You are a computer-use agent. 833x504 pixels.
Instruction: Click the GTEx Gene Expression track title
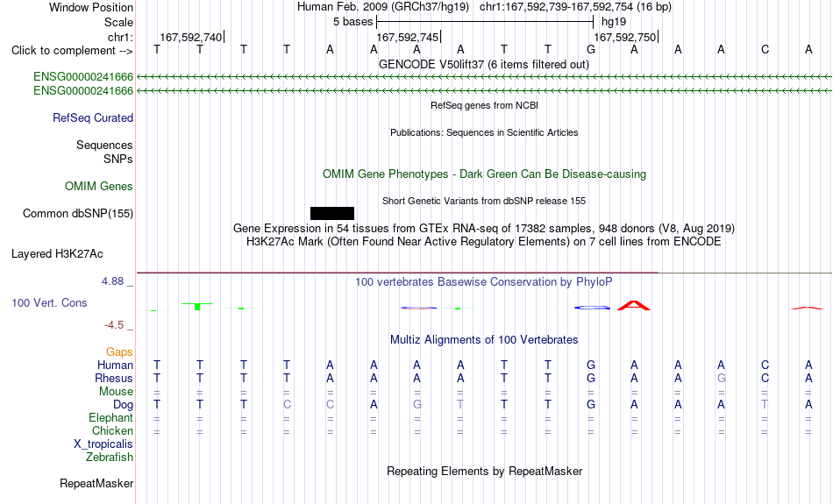[x=484, y=229]
